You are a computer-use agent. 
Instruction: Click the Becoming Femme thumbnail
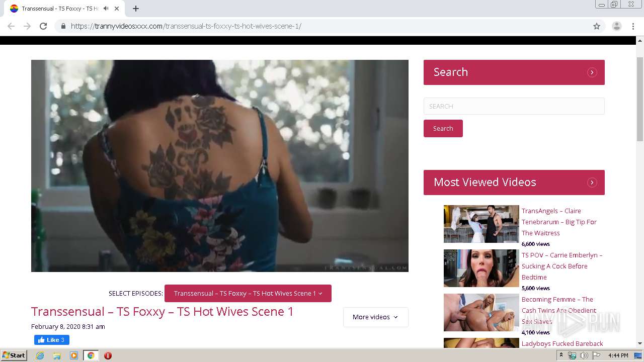[481, 313]
